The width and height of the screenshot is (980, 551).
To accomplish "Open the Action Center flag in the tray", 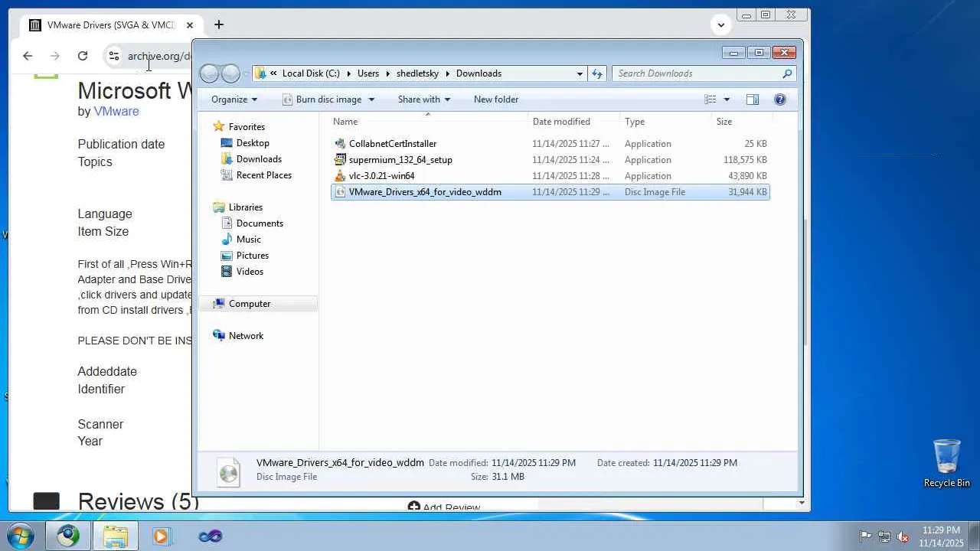I will point(865,536).
